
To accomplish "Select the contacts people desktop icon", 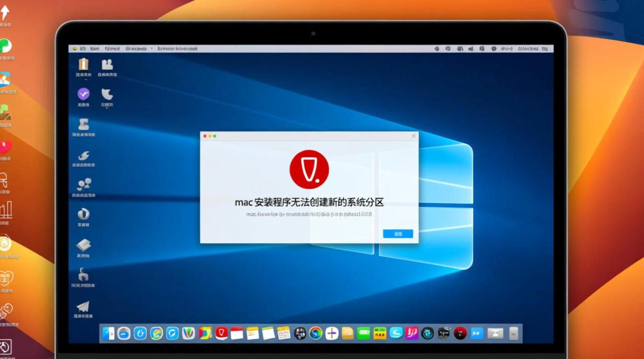I will [107, 64].
